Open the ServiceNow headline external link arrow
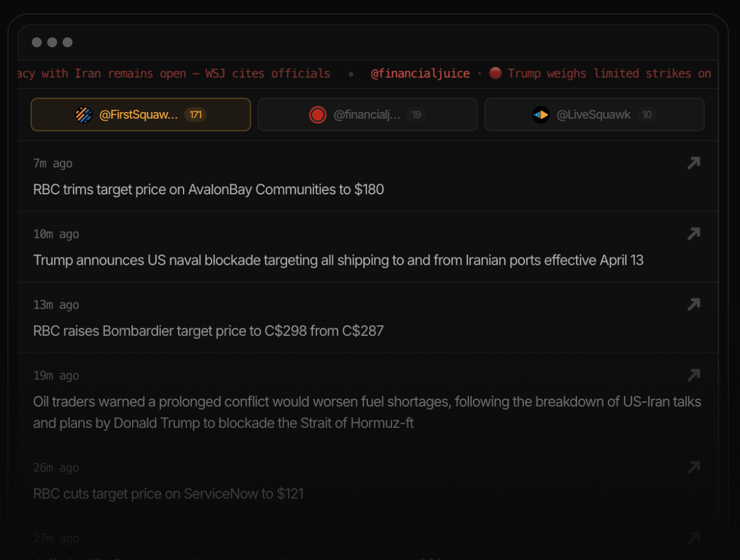The image size is (740, 560). click(694, 467)
